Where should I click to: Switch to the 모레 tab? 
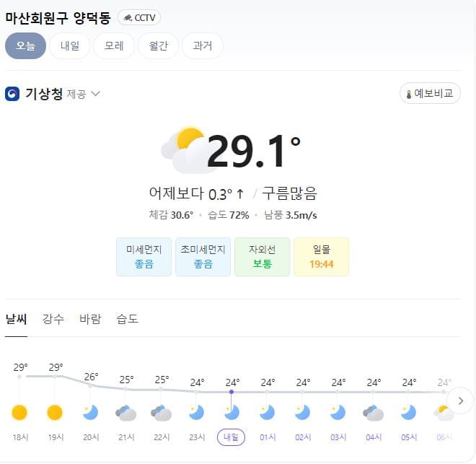coord(114,46)
